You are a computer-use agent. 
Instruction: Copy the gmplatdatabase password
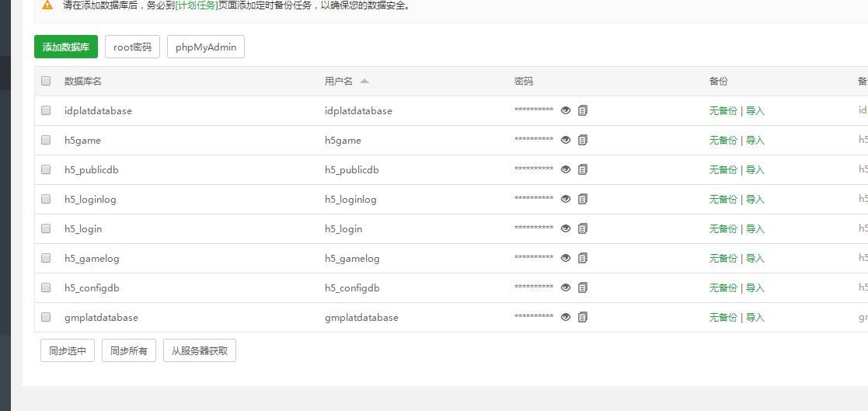[x=582, y=317]
